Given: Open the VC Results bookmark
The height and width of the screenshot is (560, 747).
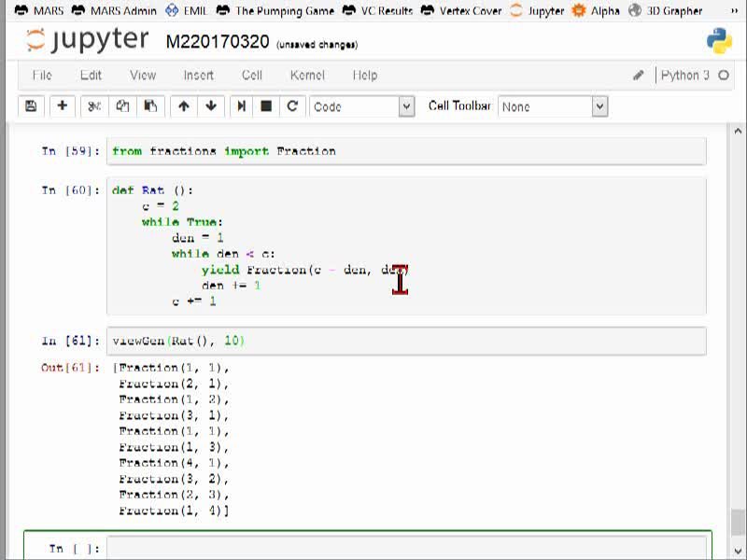Looking at the screenshot, I should [x=378, y=10].
